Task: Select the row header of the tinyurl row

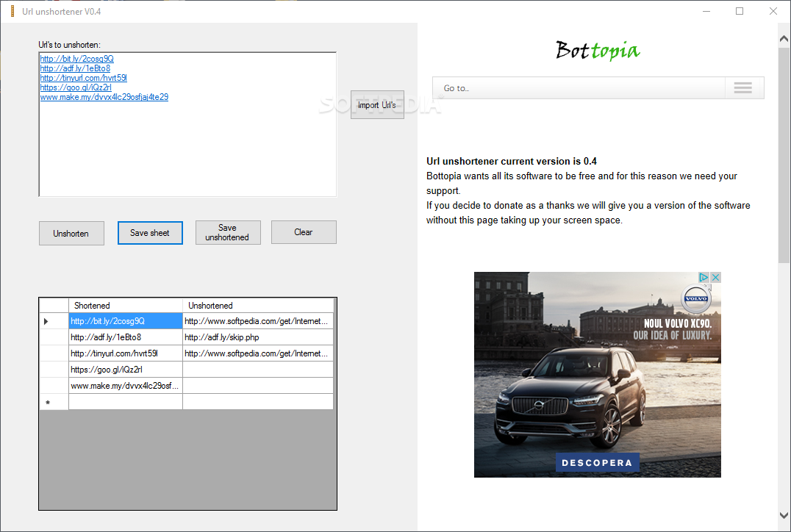Action: [x=54, y=353]
